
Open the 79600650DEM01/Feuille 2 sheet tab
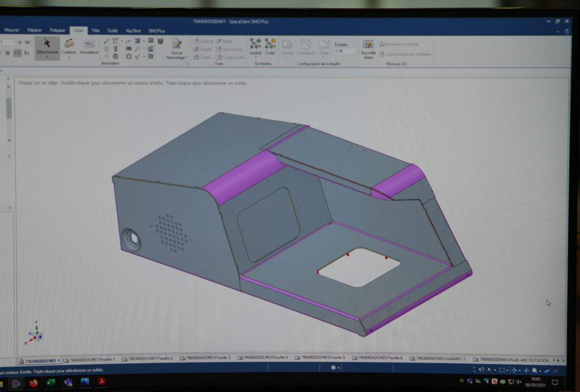[x=147, y=359]
